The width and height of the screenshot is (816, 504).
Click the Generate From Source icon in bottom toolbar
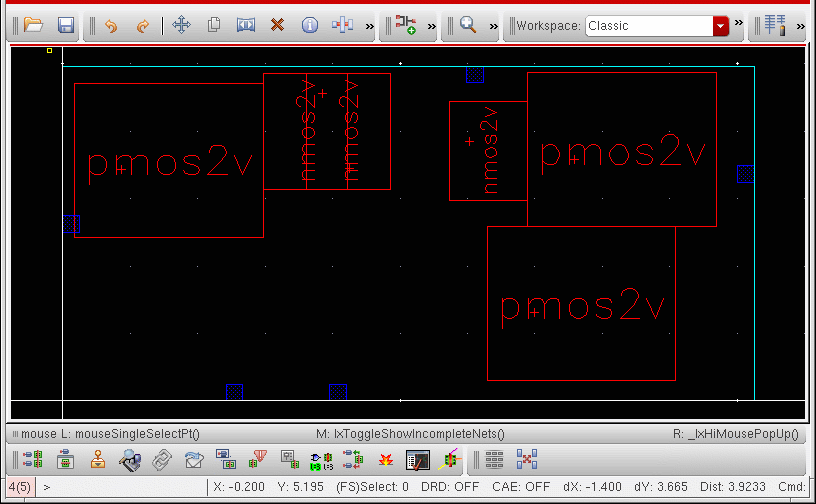(32, 460)
